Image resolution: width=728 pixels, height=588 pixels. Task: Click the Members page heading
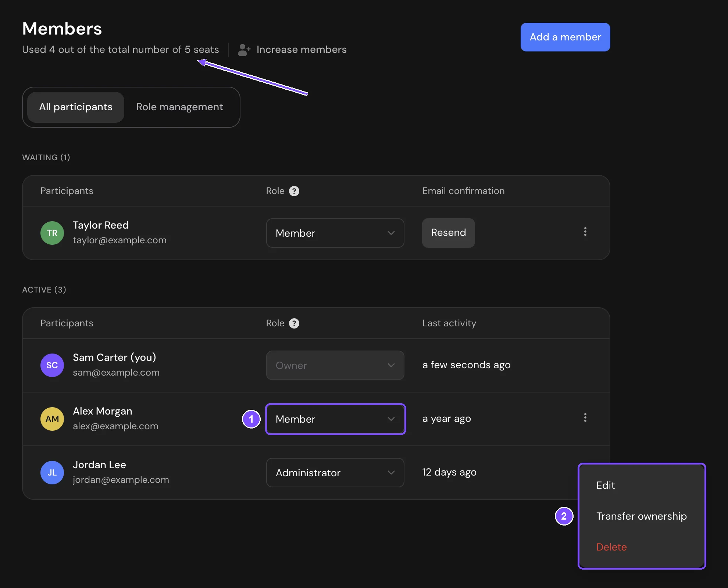click(62, 29)
